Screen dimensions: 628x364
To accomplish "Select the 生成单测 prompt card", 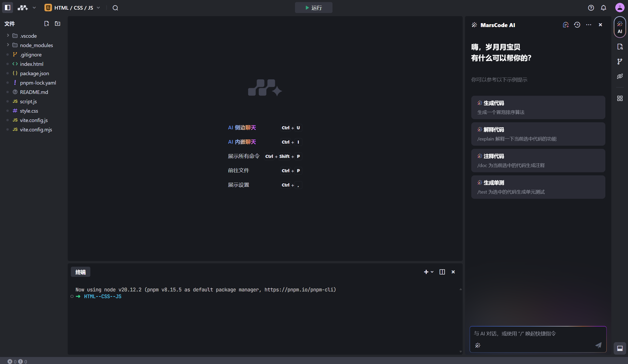I will tap(538, 187).
